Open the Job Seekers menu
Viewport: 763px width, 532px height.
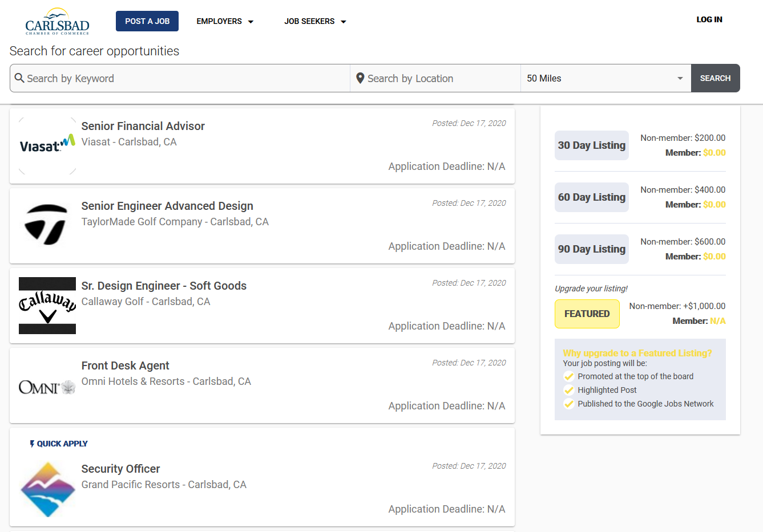point(316,21)
